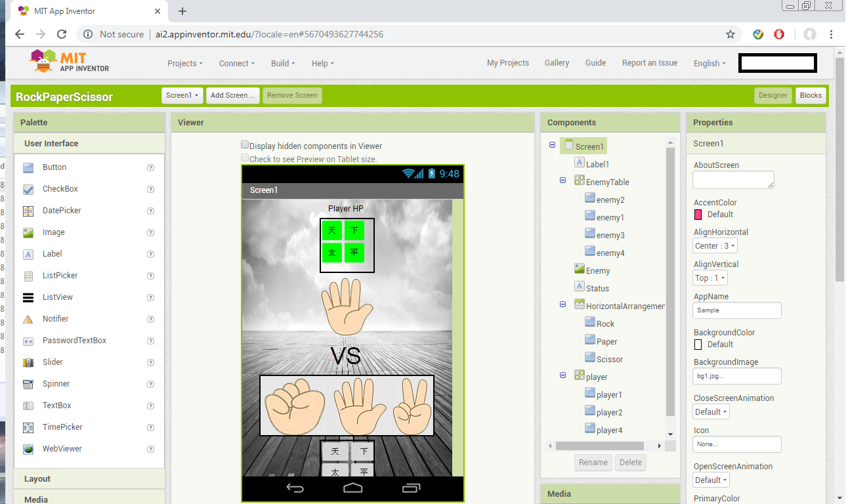Expand the Layout palette section
This screenshot has height=504, width=848.
tap(89, 479)
